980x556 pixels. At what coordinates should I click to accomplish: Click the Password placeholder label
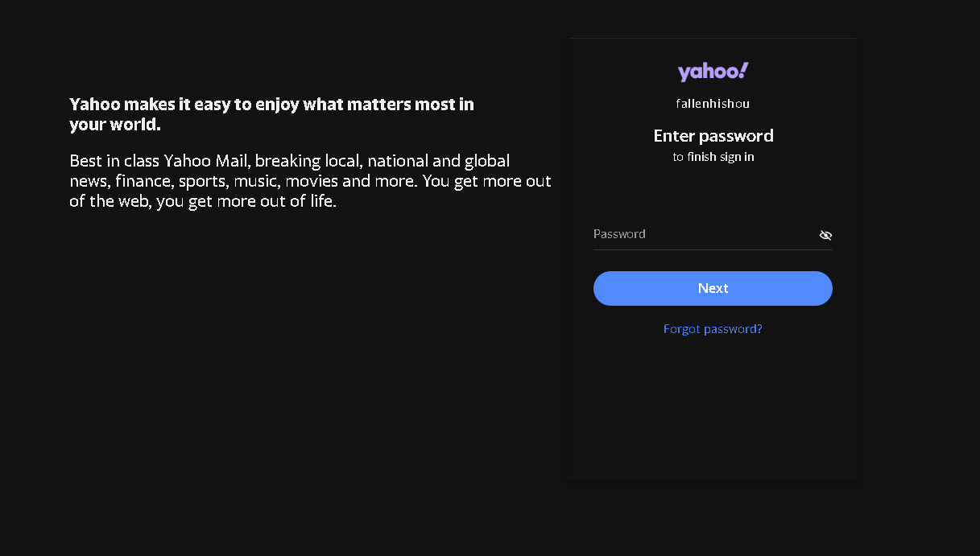[619, 234]
